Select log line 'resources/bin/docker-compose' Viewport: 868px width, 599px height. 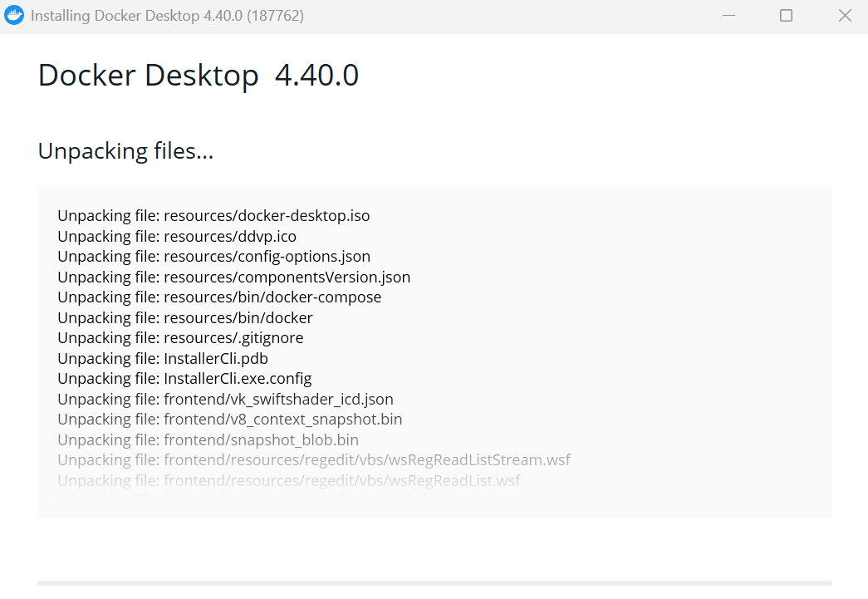coord(220,297)
